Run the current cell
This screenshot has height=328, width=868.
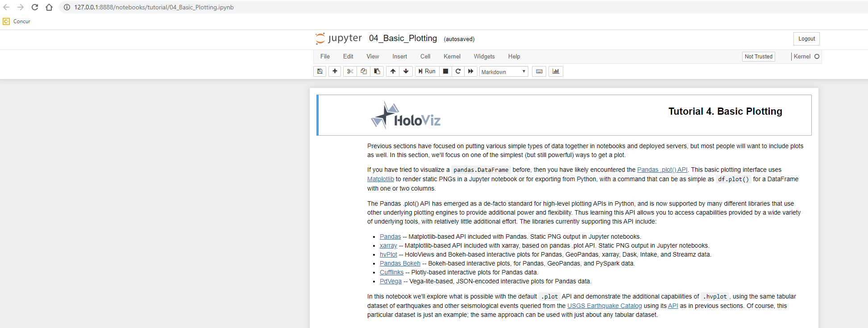[427, 71]
